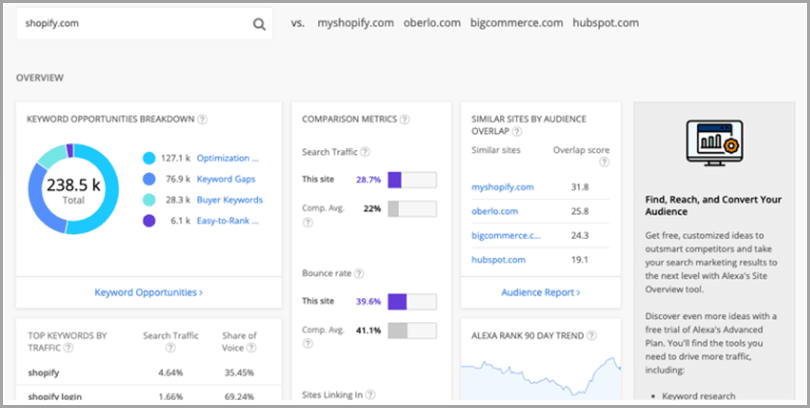Open hubspot.com in similar sites list

click(x=499, y=260)
